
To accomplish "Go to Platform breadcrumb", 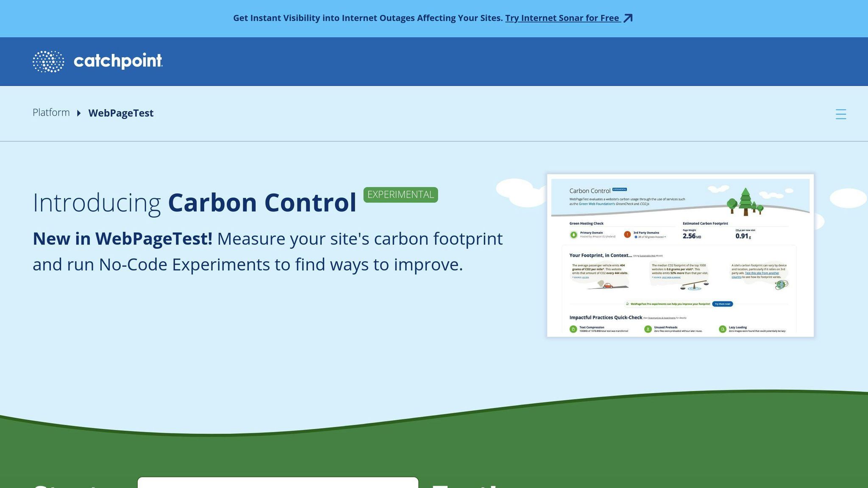I will [x=51, y=112].
